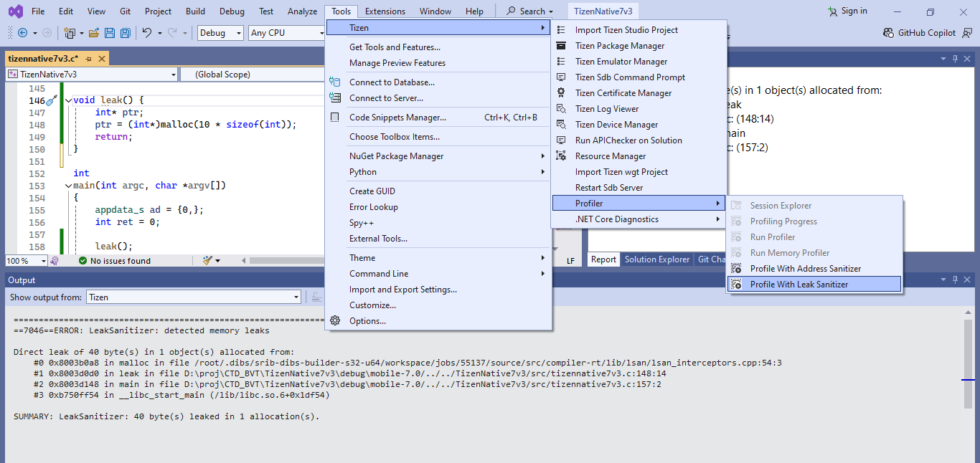The height and width of the screenshot is (463, 980).
Task: Click GitHub Copilot button
Action: point(920,33)
